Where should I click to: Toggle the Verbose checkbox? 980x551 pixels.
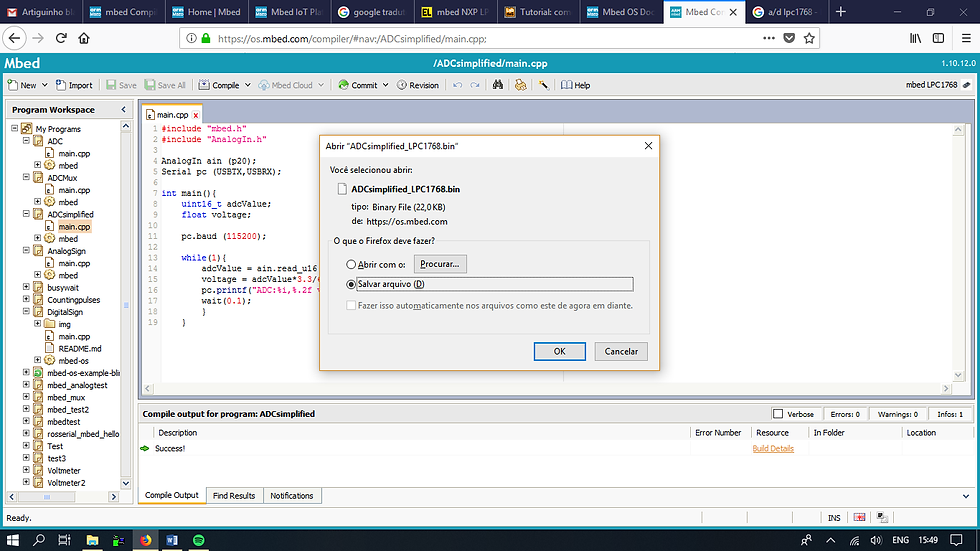778,414
